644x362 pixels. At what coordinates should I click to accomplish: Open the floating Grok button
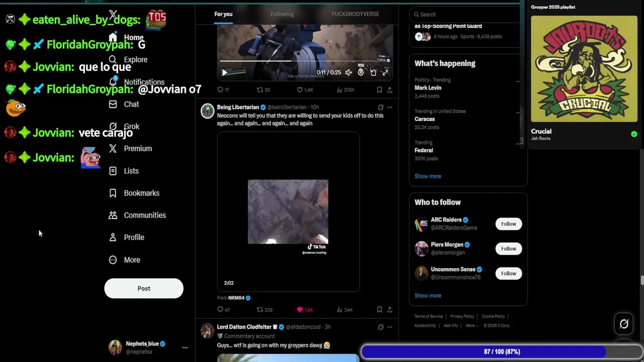click(x=624, y=324)
